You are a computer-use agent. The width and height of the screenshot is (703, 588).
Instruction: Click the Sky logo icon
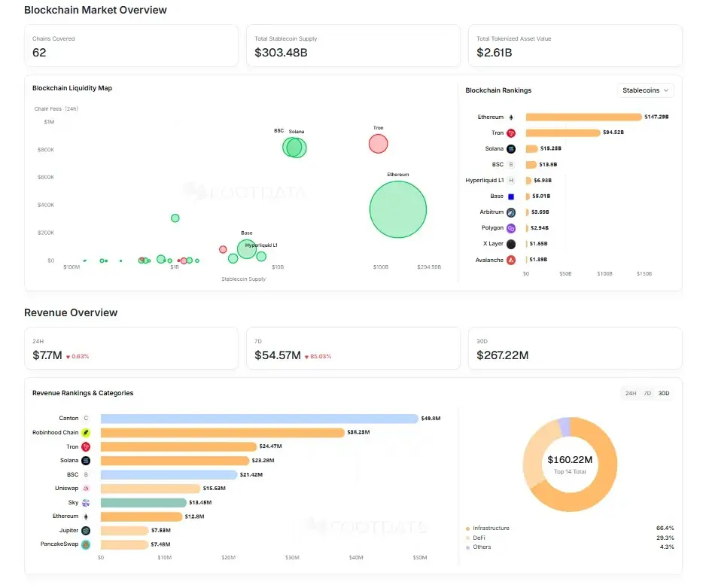tap(86, 503)
